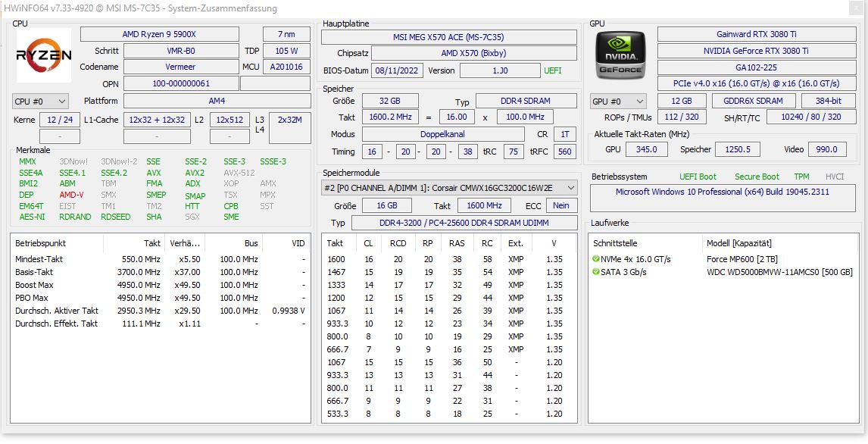Click the green status icon for NVMe drive
Viewport: 868px width, 444px height.
point(595,259)
